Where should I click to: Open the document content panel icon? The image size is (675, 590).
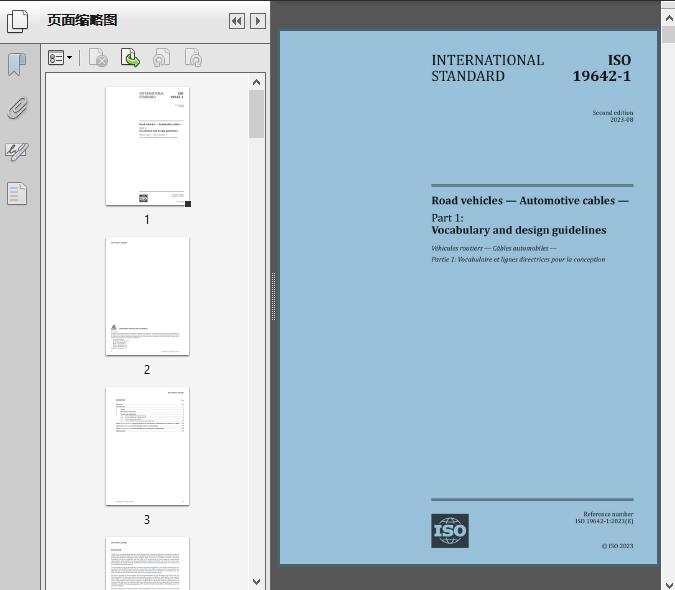(17, 193)
